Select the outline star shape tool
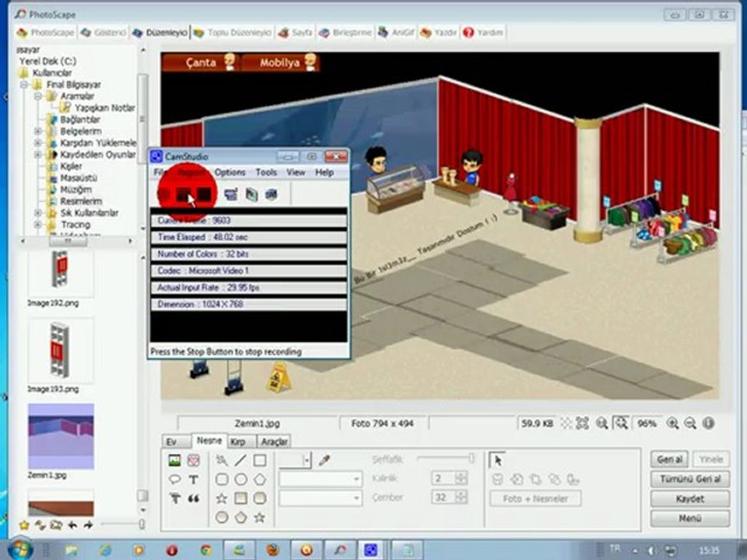747x560 pixels. pyautogui.click(x=222, y=499)
